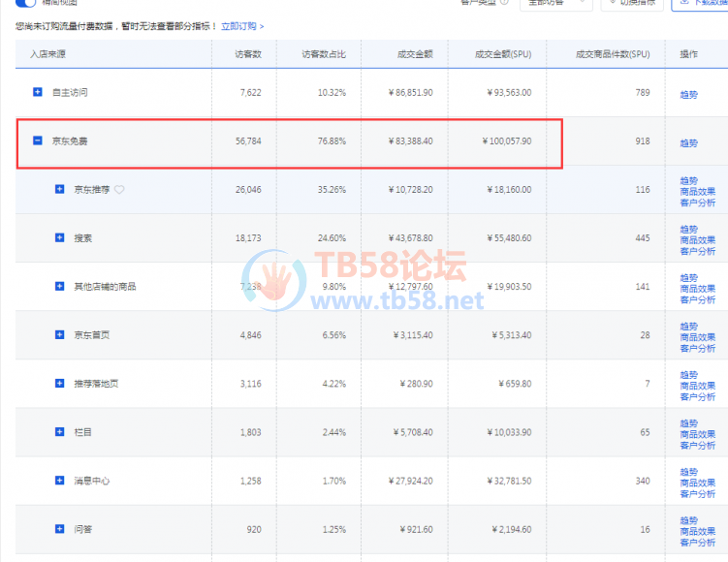Expand the 消息中心 sub-row

point(59,480)
